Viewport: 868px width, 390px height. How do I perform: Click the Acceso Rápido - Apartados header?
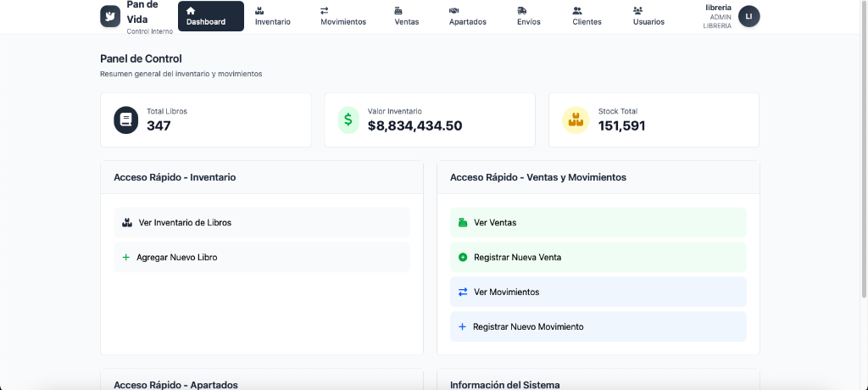(x=175, y=384)
